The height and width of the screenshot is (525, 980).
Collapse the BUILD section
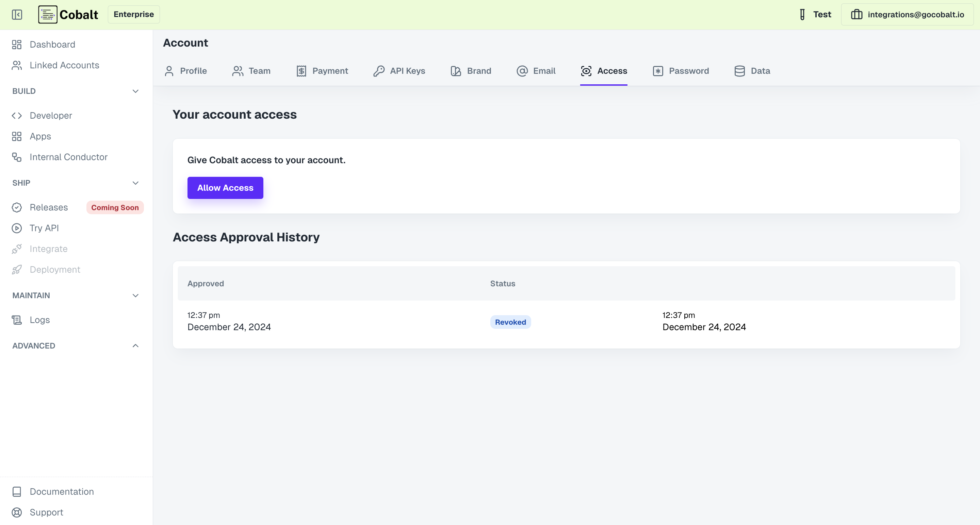pyautogui.click(x=135, y=91)
